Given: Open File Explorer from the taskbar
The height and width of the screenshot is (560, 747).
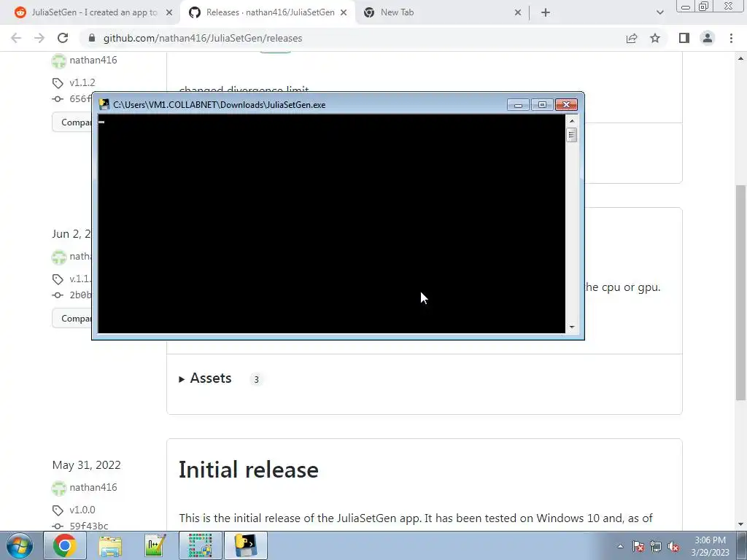Looking at the screenshot, I should (110, 545).
